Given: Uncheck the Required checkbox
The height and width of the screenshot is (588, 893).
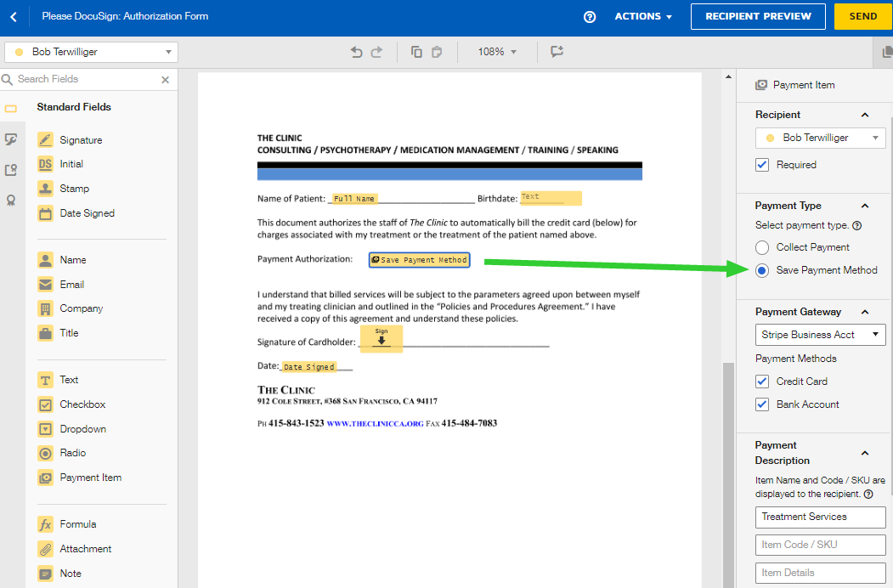Looking at the screenshot, I should point(762,165).
